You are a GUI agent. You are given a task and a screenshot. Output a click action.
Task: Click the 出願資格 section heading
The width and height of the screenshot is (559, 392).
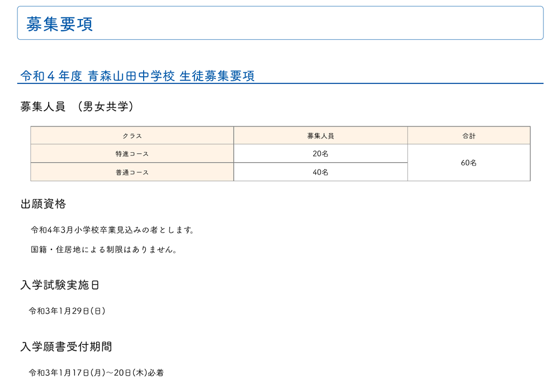[x=43, y=204]
